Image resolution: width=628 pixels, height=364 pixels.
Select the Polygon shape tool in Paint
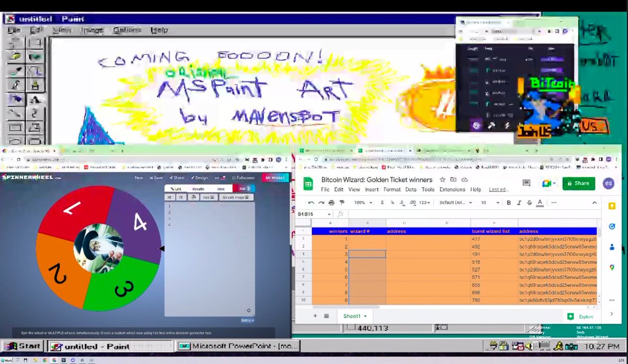[x=35, y=127]
